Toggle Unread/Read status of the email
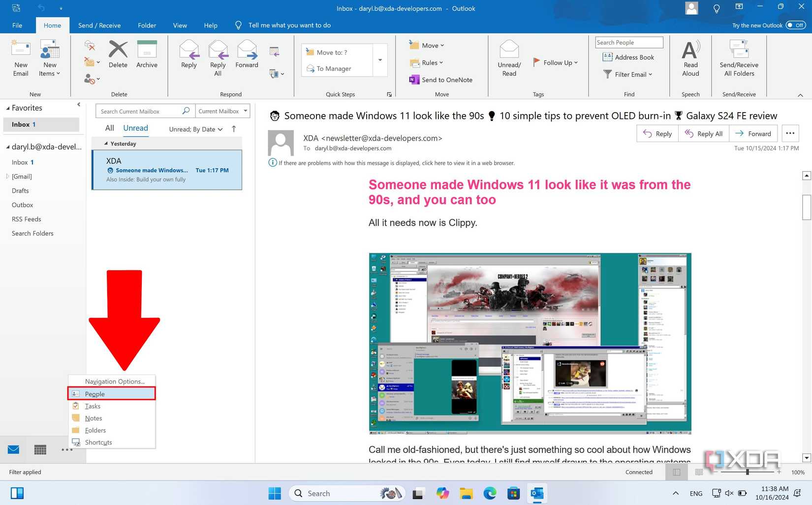Screen dimensions: 812x505 [509, 58]
